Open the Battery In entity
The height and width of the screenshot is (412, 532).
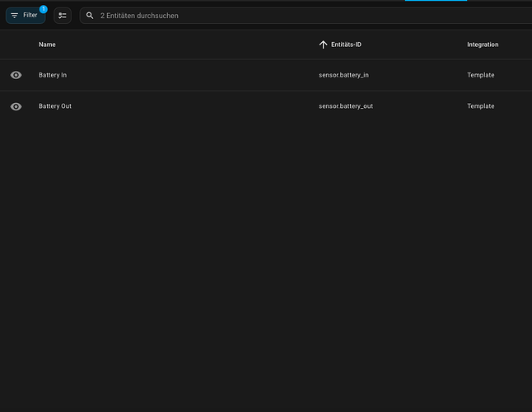[53, 75]
